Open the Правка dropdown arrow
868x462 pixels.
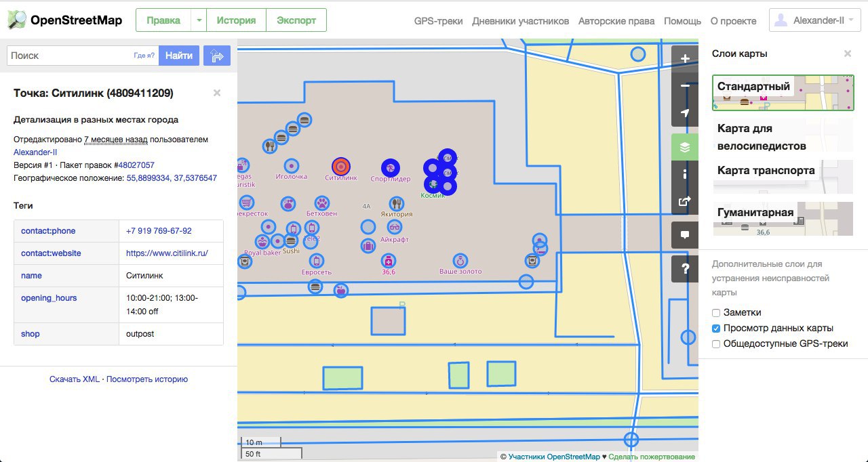pyautogui.click(x=199, y=20)
